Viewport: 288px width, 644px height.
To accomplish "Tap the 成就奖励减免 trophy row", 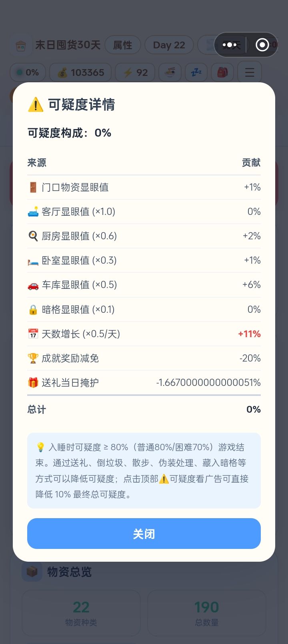I will (x=144, y=358).
